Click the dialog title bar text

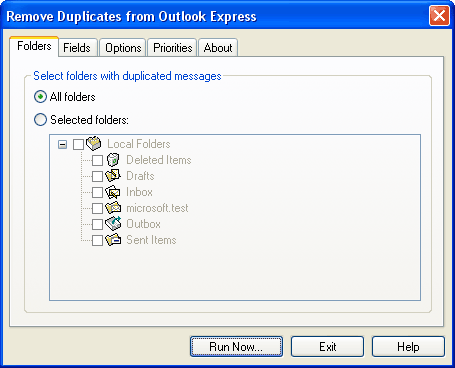(131, 16)
